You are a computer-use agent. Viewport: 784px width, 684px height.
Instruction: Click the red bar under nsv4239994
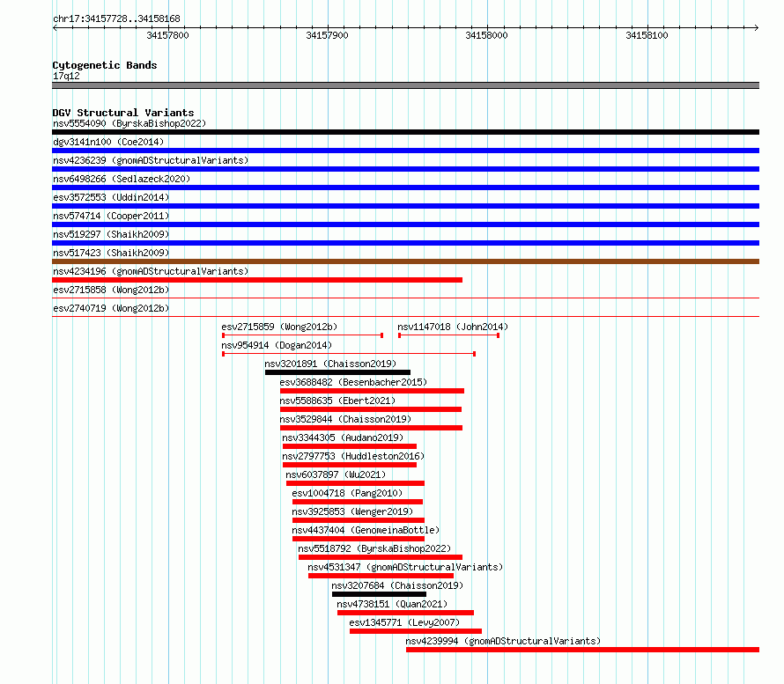coord(582,650)
